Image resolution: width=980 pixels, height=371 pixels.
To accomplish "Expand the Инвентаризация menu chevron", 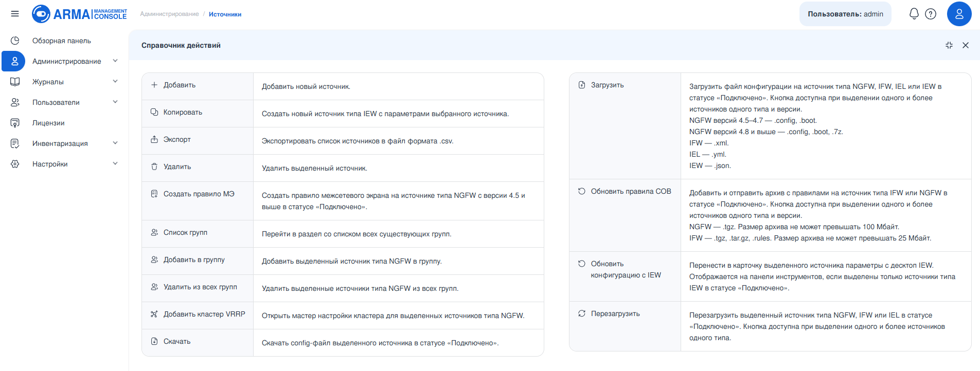I will pos(115,143).
